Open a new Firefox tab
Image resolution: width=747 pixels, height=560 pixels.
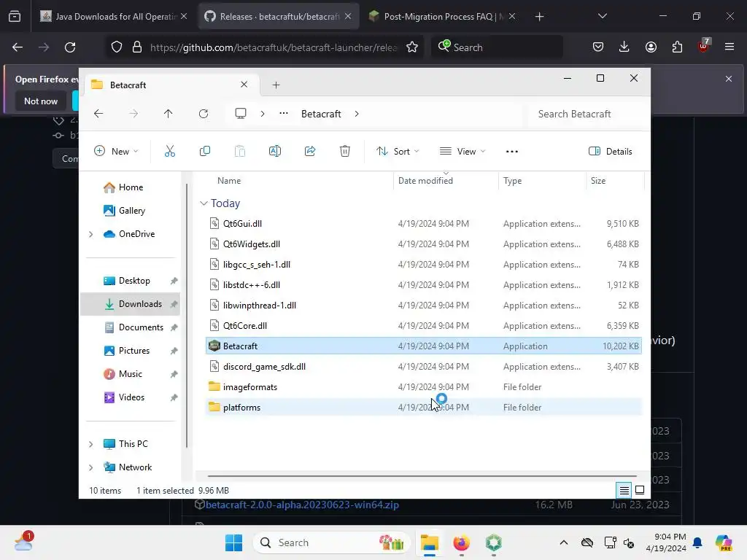pos(539,17)
